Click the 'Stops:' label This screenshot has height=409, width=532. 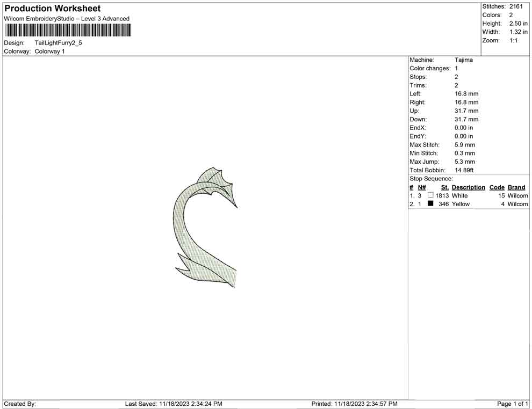[418, 77]
